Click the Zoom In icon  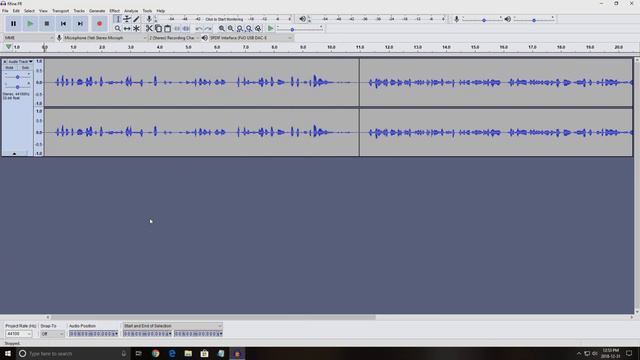pyautogui.click(x=222, y=29)
